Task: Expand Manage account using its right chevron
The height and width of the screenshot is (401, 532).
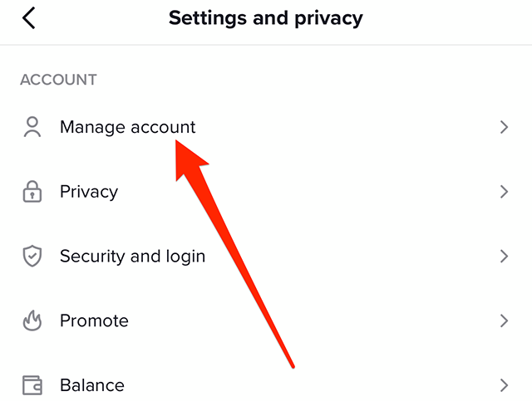Action: click(505, 127)
